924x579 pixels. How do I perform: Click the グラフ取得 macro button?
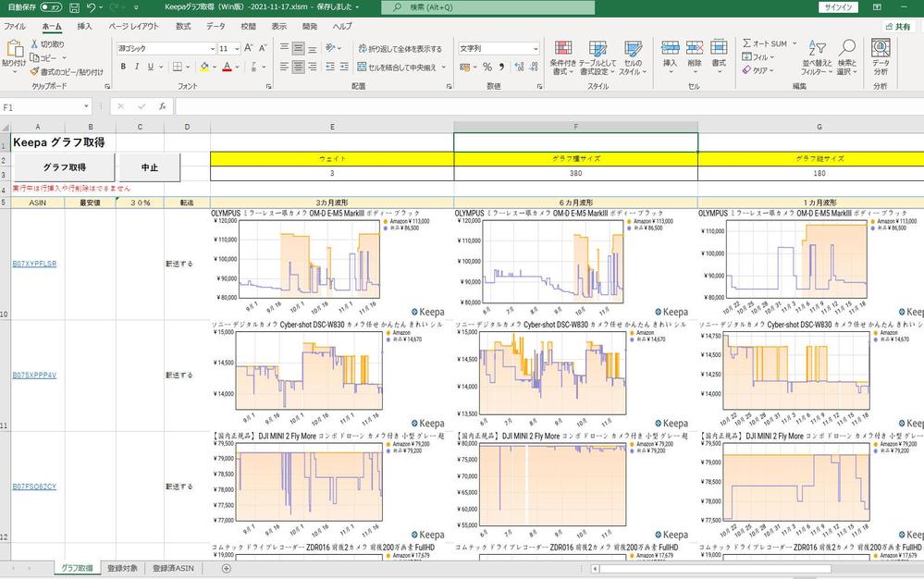65,167
